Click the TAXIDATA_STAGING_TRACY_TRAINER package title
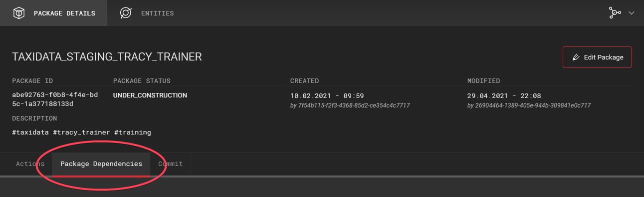Screen dimensions: 644x197 point(107,56)
